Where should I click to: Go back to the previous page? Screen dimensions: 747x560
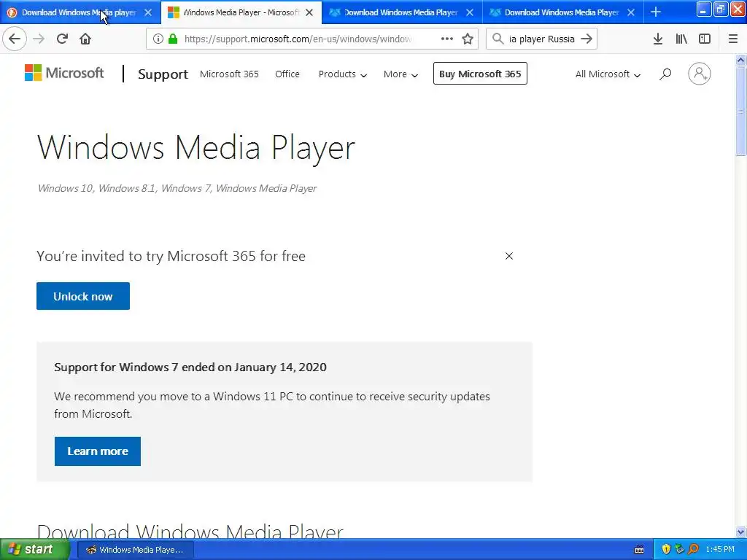[15, 39]
